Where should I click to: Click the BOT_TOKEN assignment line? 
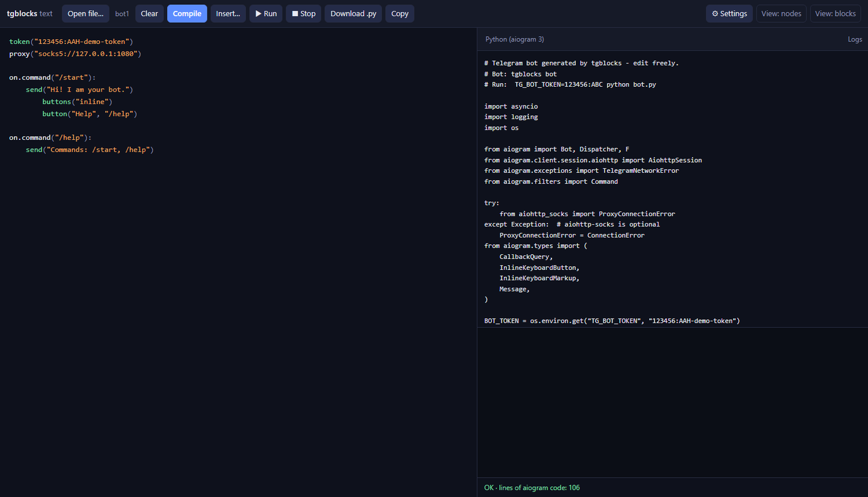click(x=612, y=321)
